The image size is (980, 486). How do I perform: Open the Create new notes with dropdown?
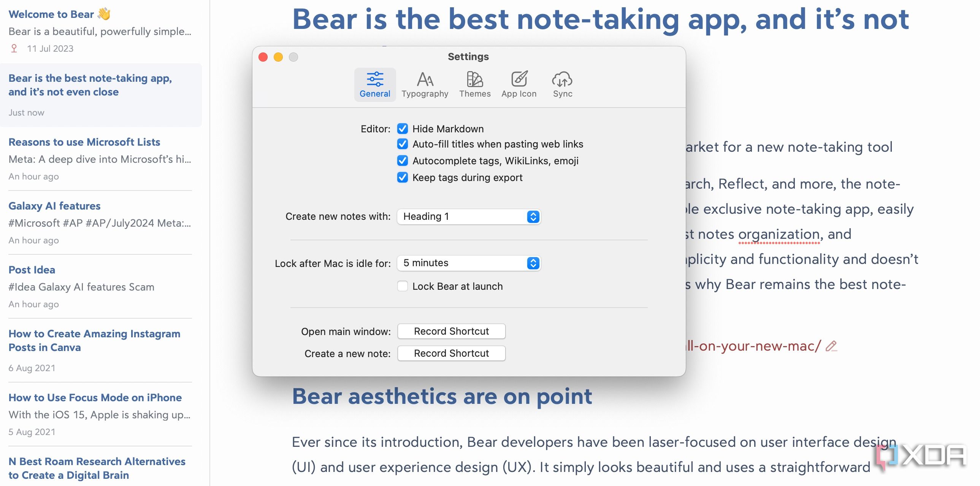click(469, 216)
